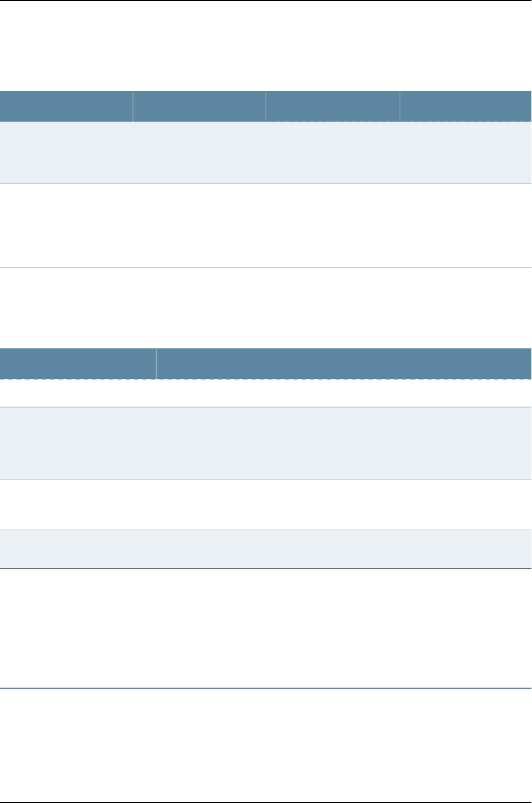The width and height of the screenshot is (532, 803).
Task: Select tall shaded row in lower table
Action: click(x=266, y=443)
